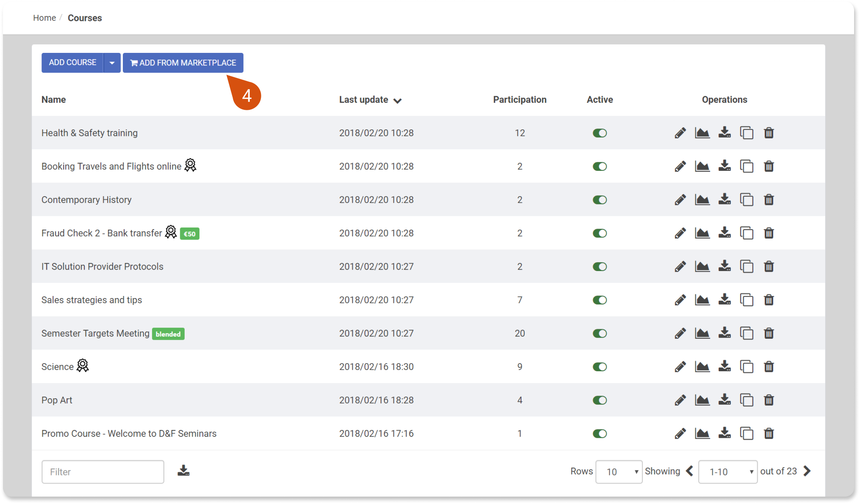Export Health & Safety training course
This screenshot has height=504, width=860.
[725, 133]
